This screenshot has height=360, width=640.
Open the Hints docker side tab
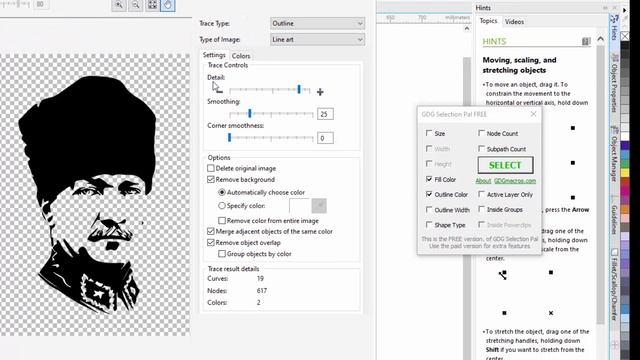point(614,27)
